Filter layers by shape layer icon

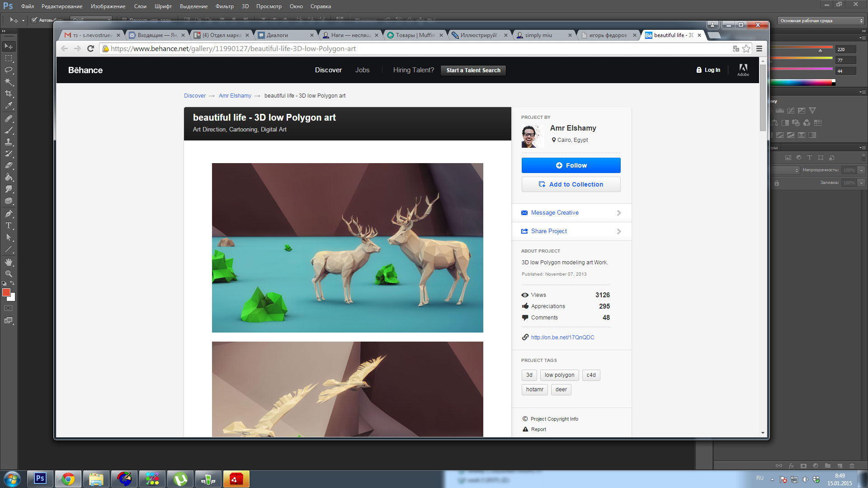(821, 158)
